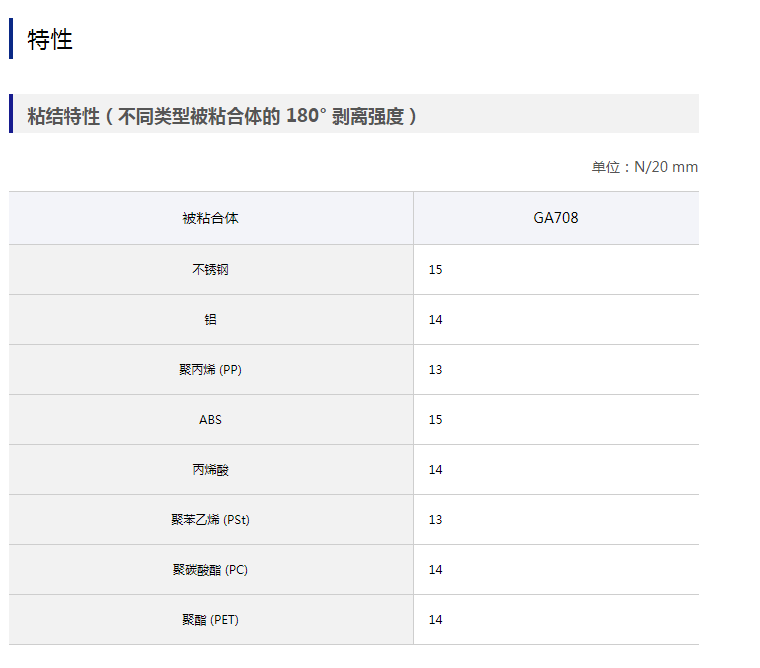Screen dimensions: 760x668
Task: Click the value 15 in the ABS row
Action: (435, 420)
